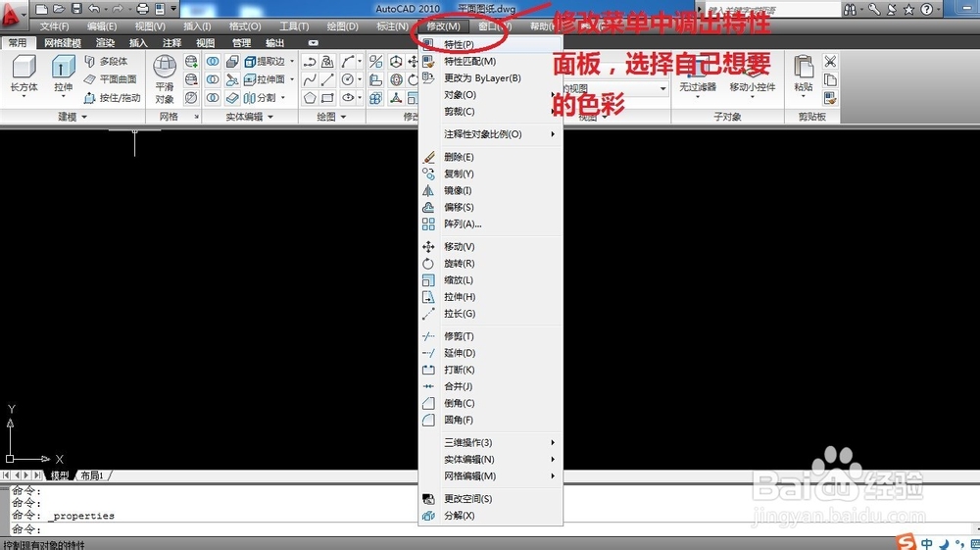Switch to the 布局1 layout tab
980x550 pixels.
click(92, 475)
